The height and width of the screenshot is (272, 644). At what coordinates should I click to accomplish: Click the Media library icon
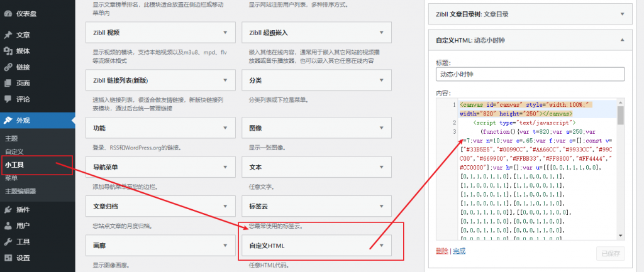[x=8, y=51]
